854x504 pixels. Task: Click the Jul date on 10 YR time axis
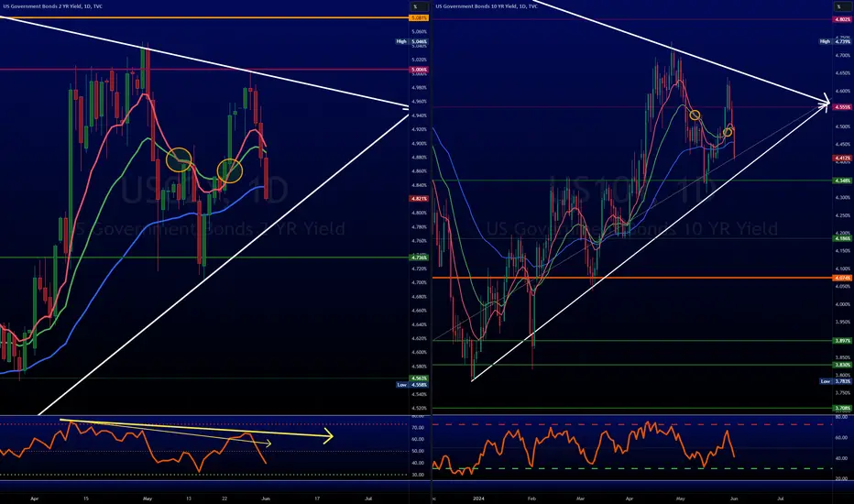click(x=781, y=499)
